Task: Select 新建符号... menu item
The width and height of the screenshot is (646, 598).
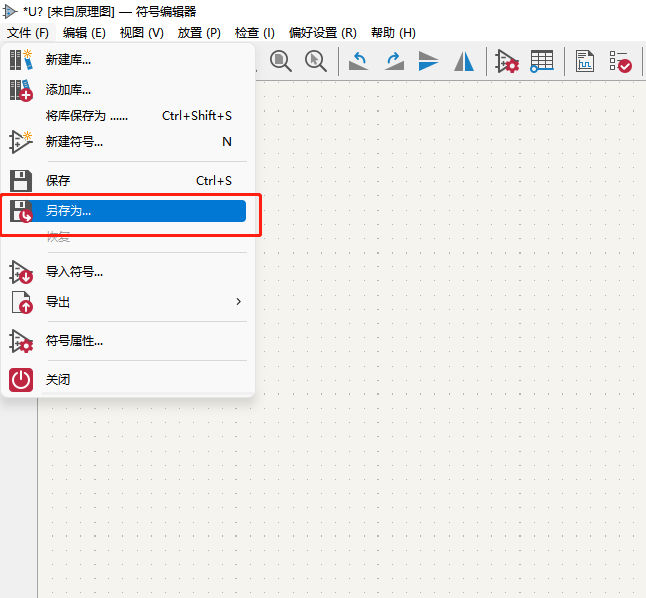Action: point(128,142)
